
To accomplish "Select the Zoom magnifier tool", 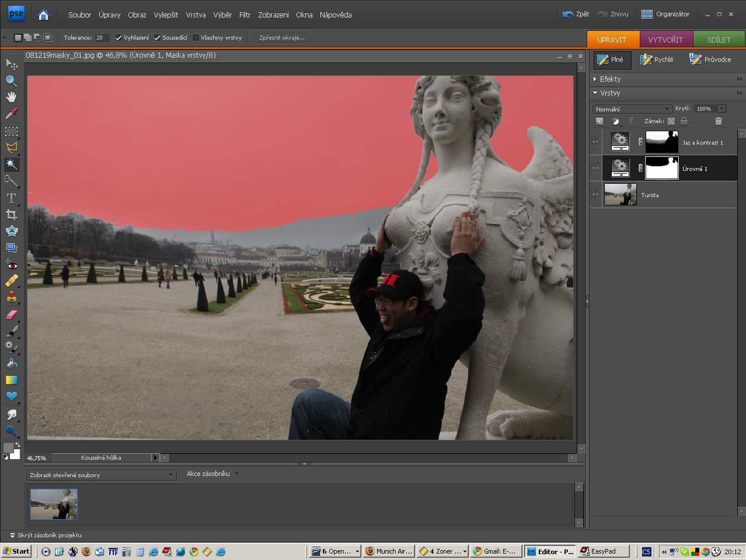I will coord(11,80).
